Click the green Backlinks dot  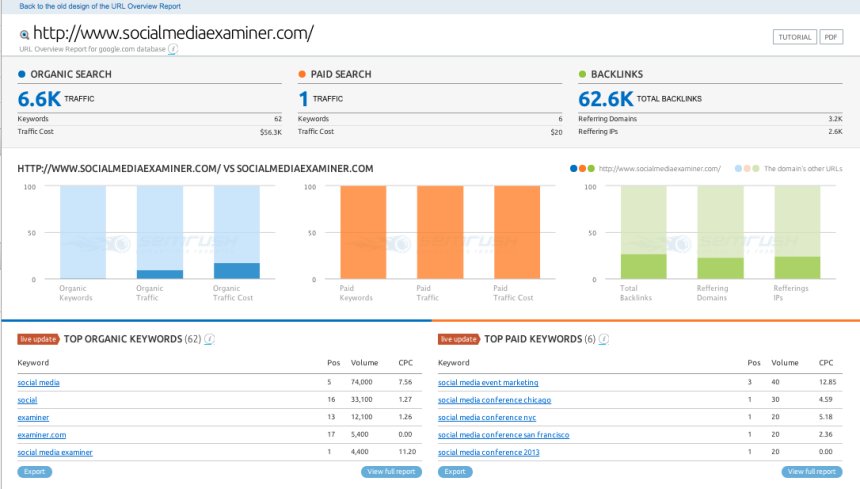coord(582,74)
